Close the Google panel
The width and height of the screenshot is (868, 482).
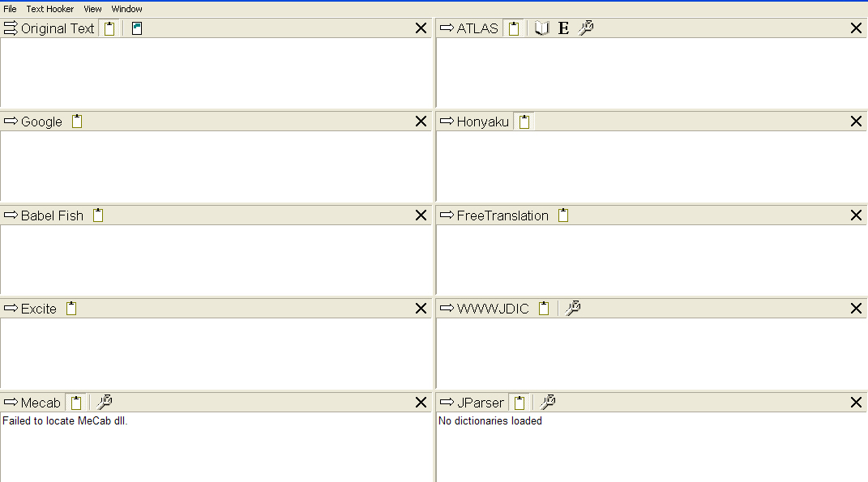(x=421, y=122)
